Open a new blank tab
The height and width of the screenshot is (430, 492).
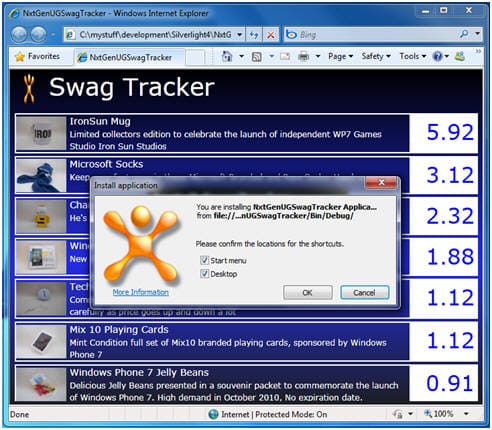click(x=195, y=57)
